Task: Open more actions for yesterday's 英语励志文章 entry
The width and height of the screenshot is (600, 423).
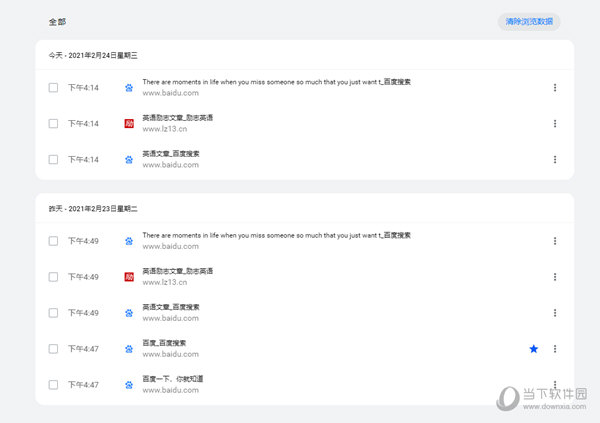Action: pos(555,276)
